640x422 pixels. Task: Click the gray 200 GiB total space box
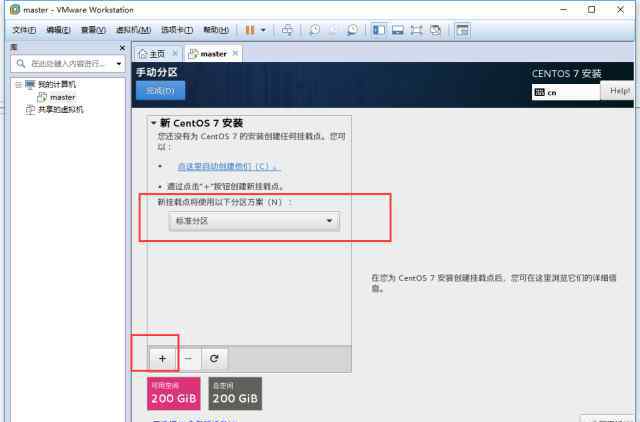[235, 393]
